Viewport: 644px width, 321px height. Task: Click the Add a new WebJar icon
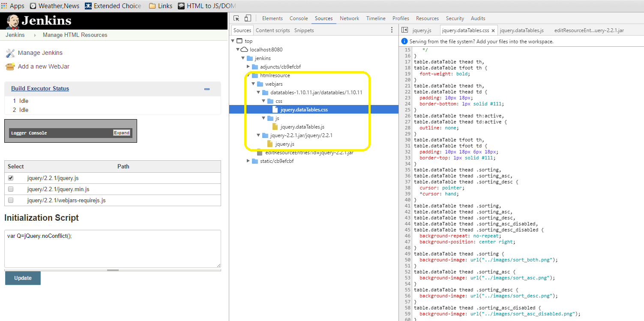pos(10,67)
